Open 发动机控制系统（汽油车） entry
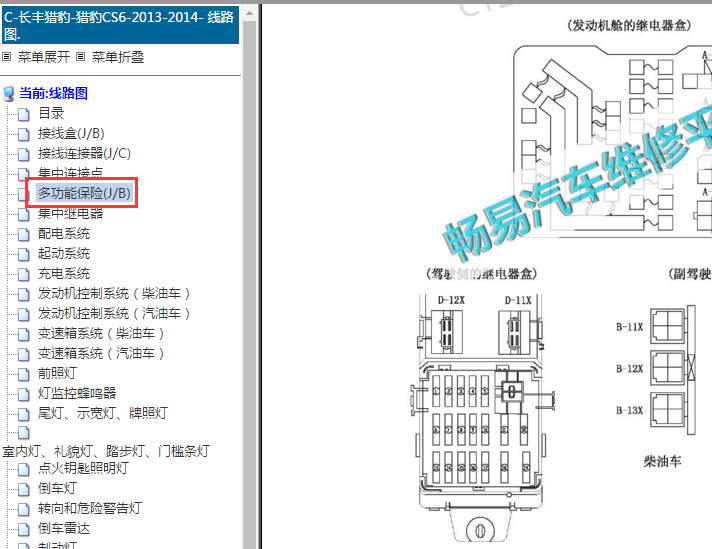 point(114,313)
